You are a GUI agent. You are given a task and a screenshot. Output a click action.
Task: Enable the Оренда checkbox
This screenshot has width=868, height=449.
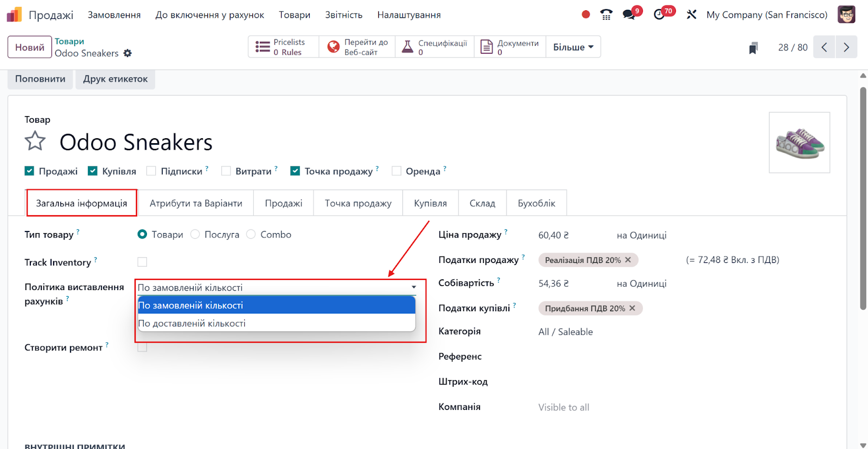pyautogui.click(x=397, y=171)
